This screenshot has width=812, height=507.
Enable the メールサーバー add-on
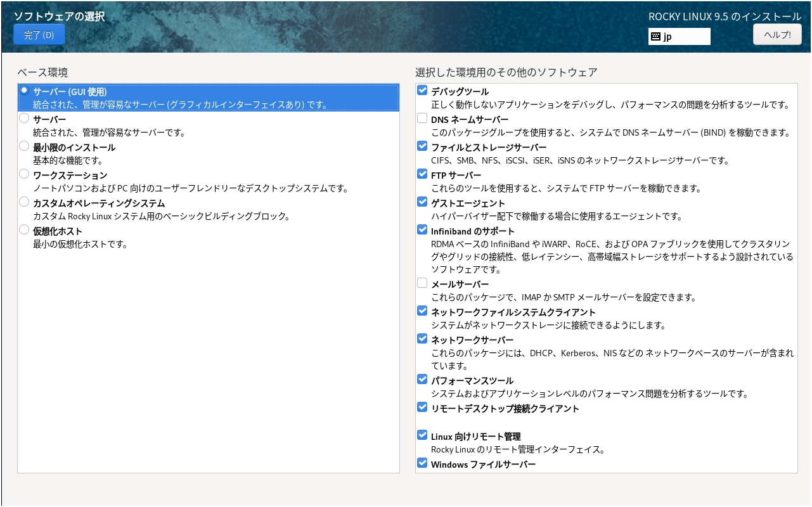422,282
